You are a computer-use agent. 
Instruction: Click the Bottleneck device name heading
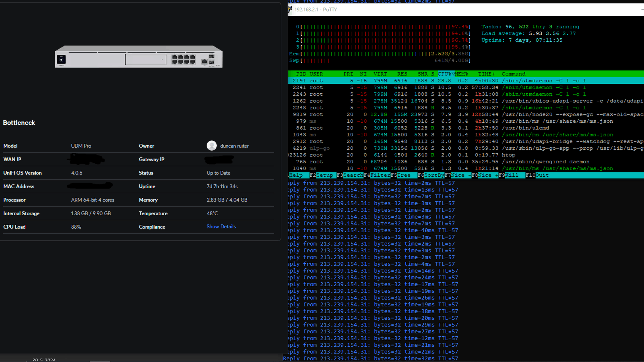point(19,123)
